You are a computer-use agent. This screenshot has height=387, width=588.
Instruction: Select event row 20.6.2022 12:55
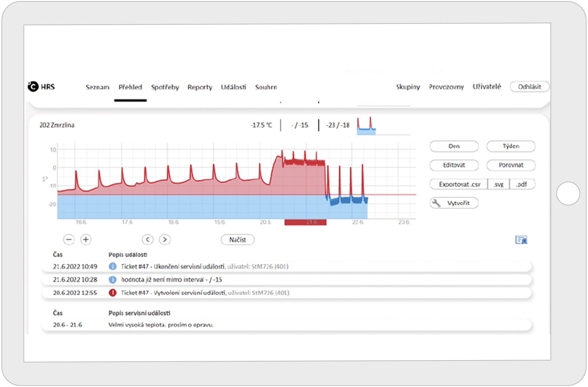coord(287,293)
